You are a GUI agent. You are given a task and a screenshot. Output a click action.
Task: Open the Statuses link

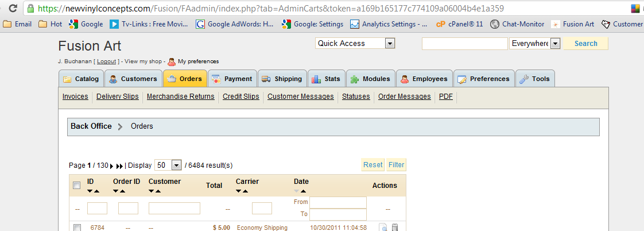tap(356, 97)
